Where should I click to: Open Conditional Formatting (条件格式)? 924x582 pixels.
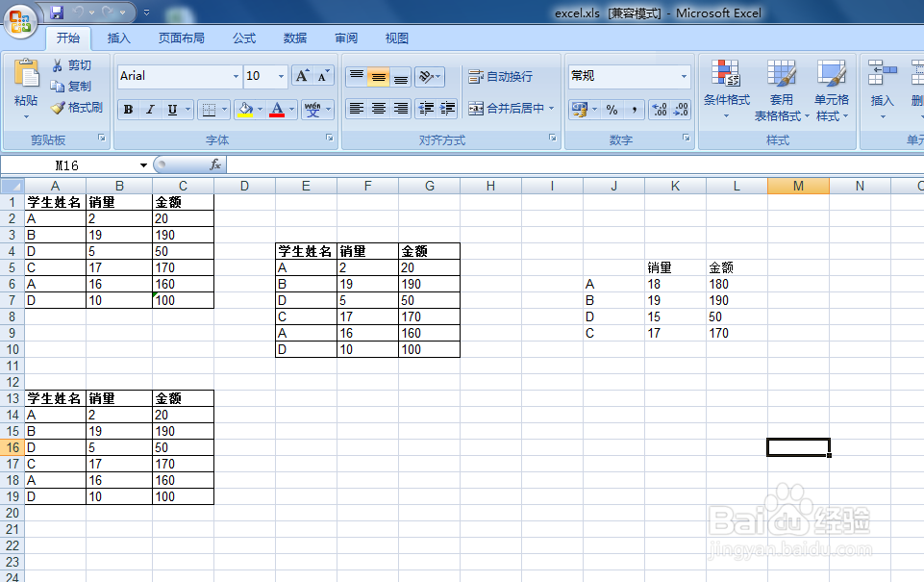pos(726,89)
